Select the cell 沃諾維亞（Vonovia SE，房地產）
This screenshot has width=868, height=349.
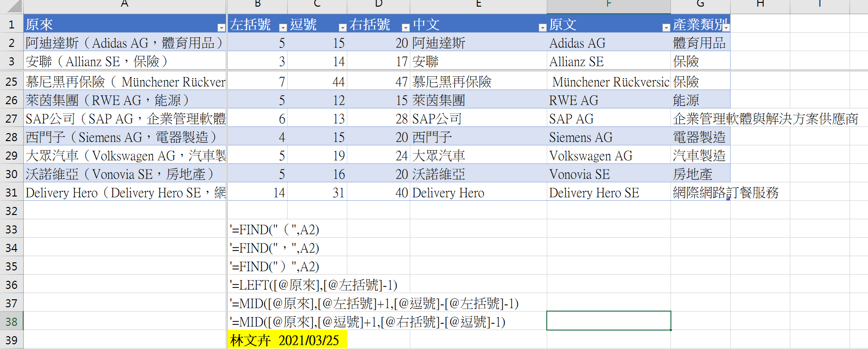pos(125,174)
